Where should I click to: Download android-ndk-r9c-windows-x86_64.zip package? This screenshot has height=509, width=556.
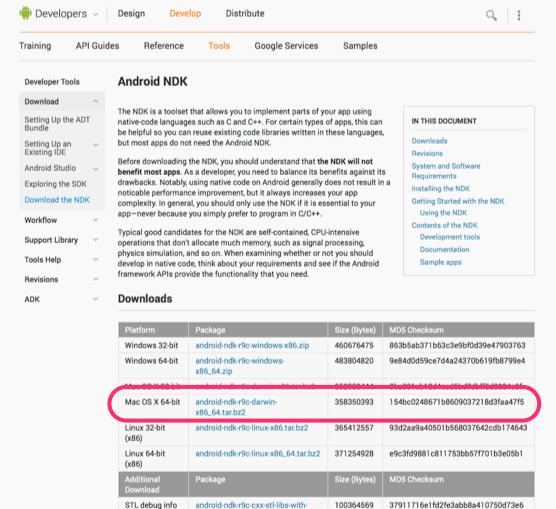(240, 366)
